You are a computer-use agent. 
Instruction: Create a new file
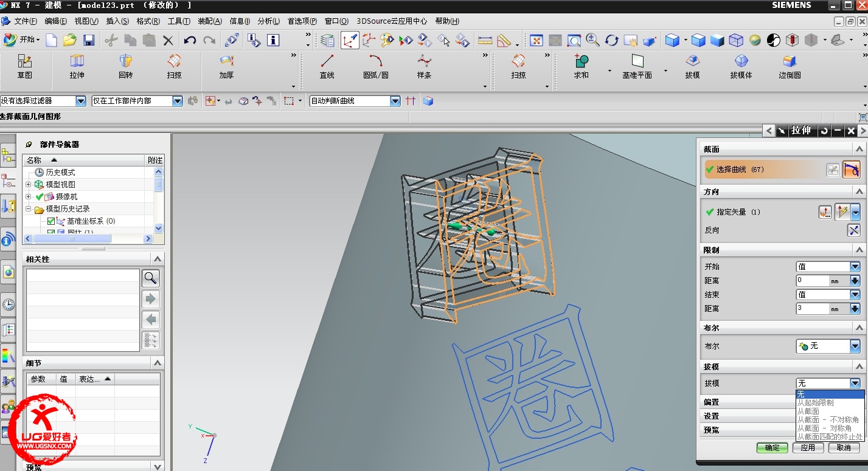tap(52, 40)
